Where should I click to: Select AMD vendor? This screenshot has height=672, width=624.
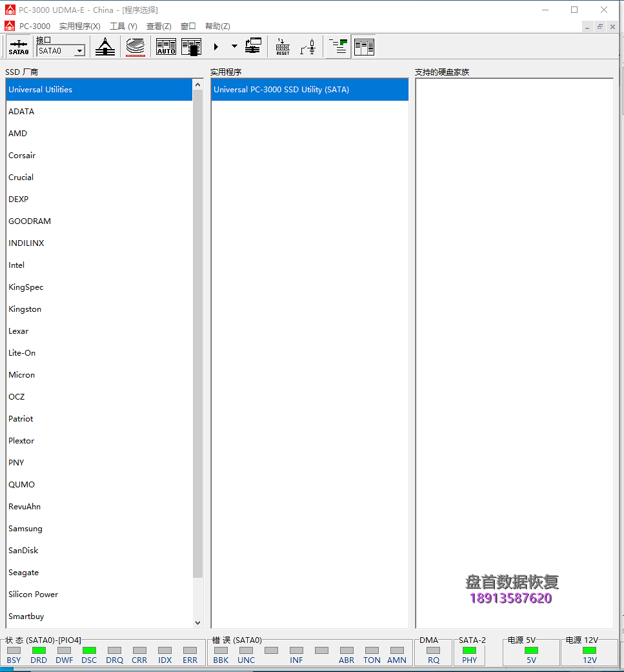[x=99, y=133]
